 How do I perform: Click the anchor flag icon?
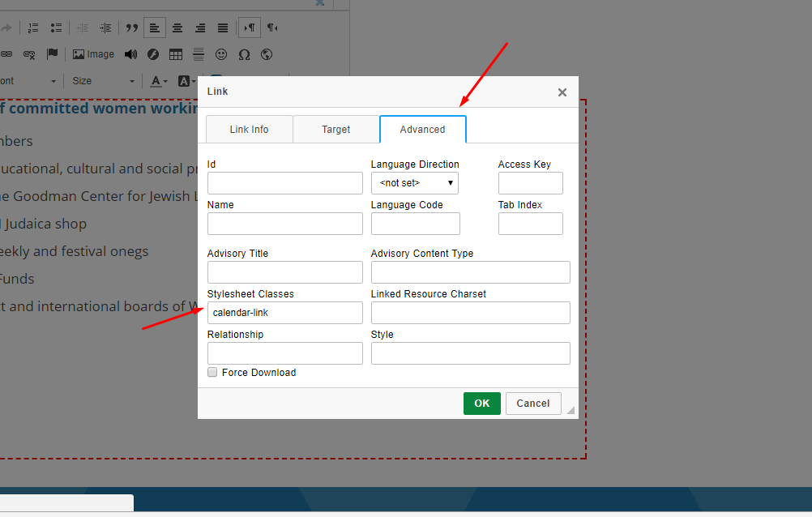coord(52,54)
